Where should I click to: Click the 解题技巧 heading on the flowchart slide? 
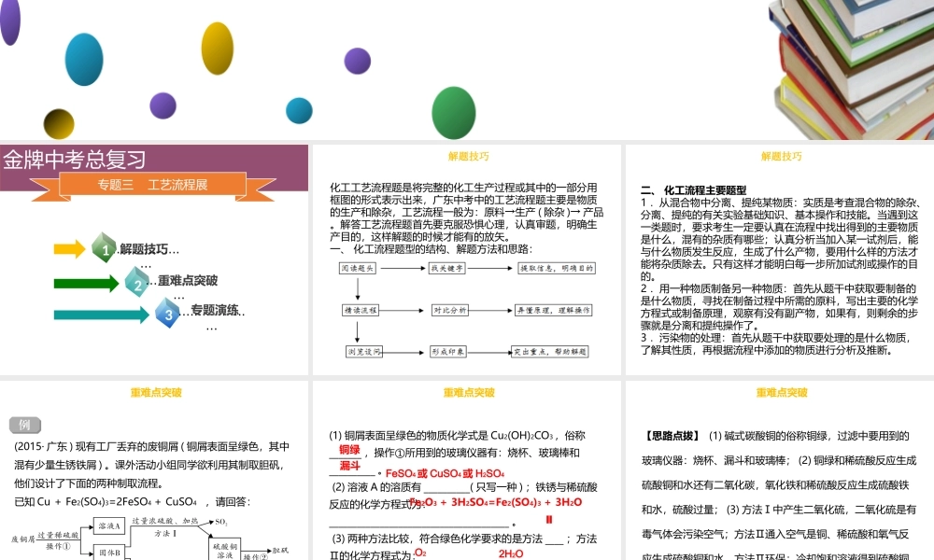[468, 157]
